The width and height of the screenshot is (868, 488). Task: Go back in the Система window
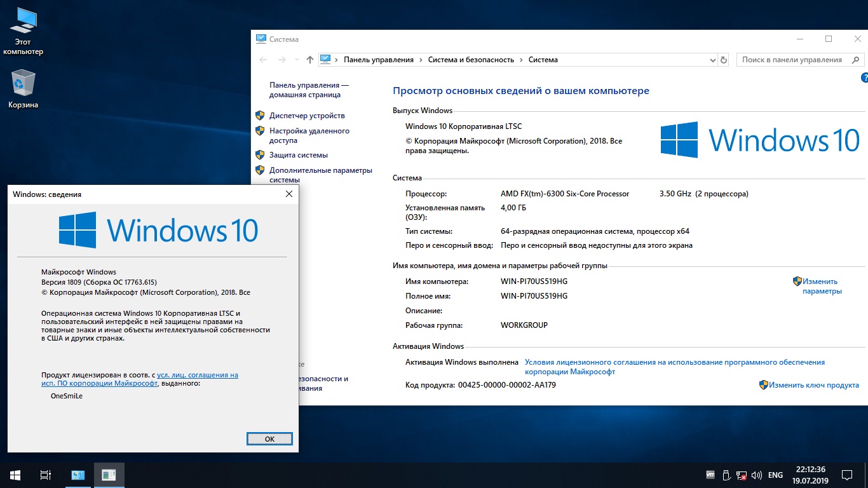[263, 60]
